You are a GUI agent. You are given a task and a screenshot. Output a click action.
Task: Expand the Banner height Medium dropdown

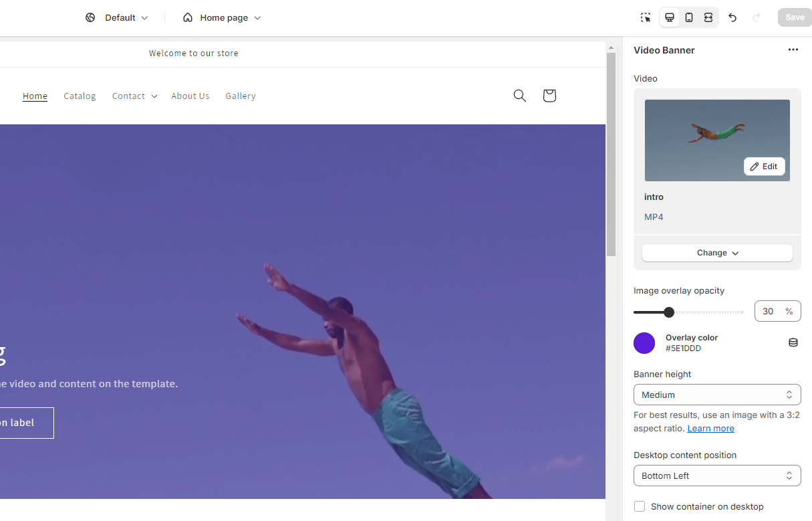716,395
